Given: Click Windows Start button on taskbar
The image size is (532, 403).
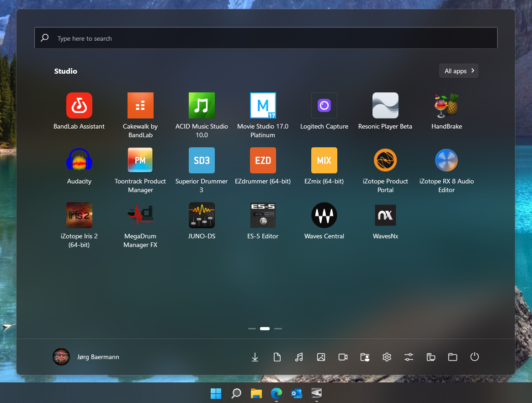Looking at the screenshot, I should 216,393.
